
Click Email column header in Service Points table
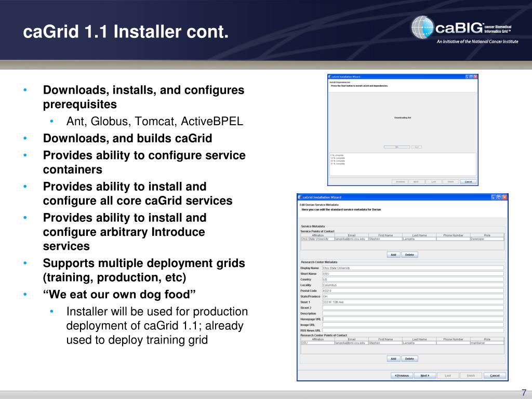pos(352,235)
